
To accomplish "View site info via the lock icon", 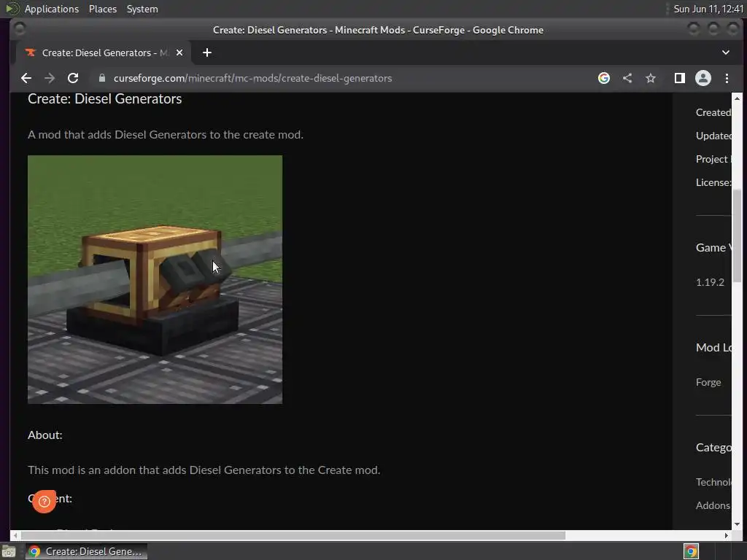I will click(x=102, y=78).
